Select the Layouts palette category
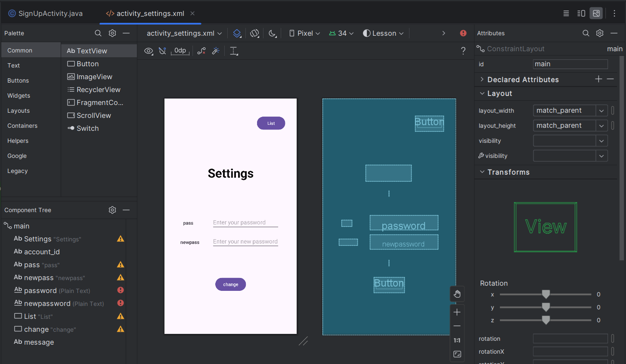 click(31, 111)
